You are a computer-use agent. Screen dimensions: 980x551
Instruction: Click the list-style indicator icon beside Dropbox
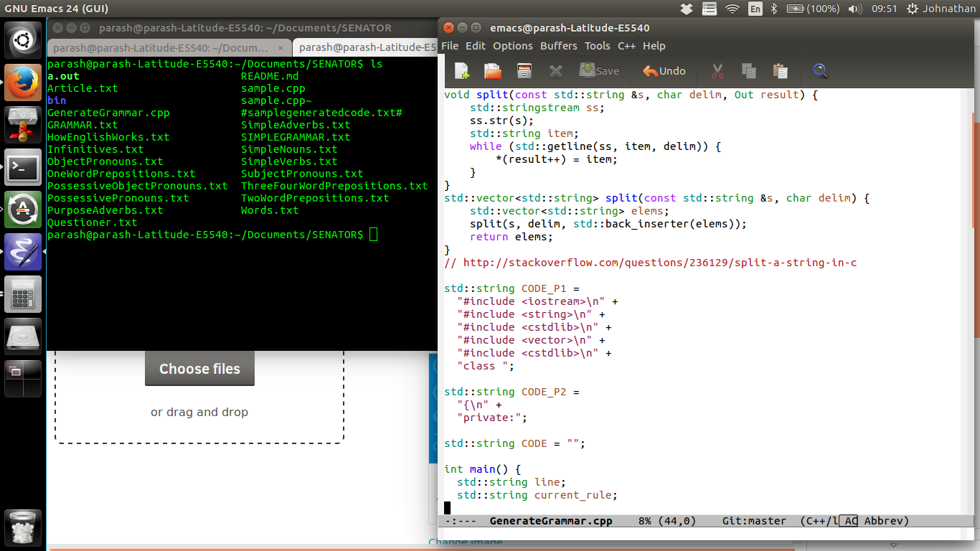[710, 9]
